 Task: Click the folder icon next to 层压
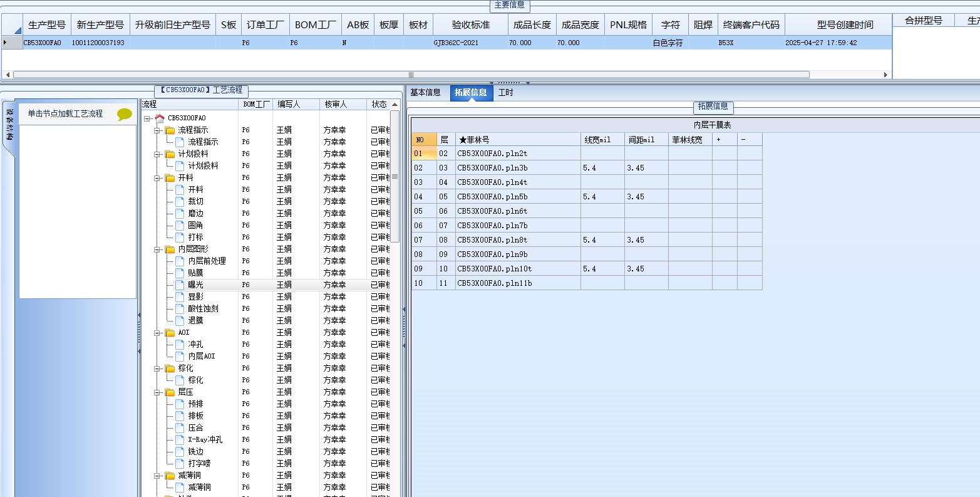point(170,392)
